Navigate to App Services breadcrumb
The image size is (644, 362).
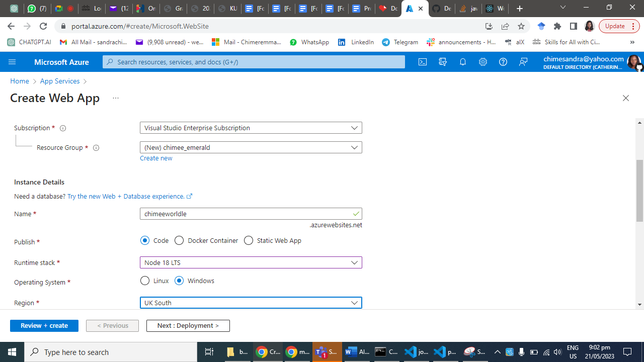pos(60,81)
